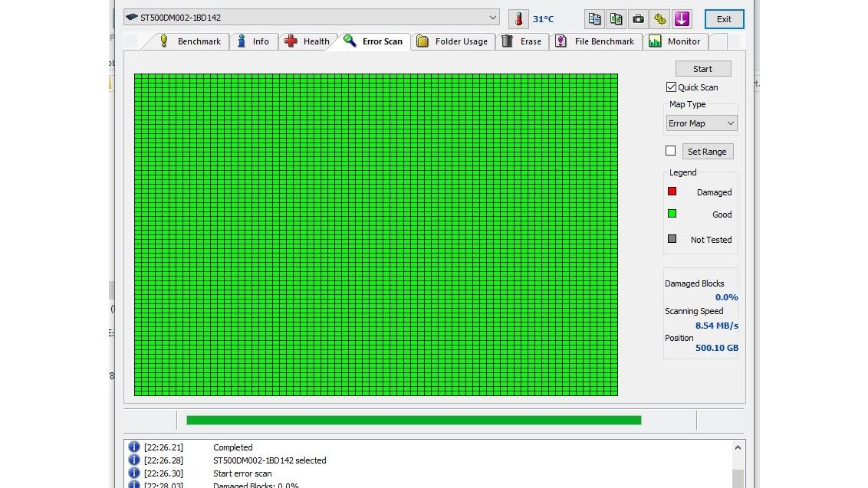Click the first info icon in log

[134, 447]
